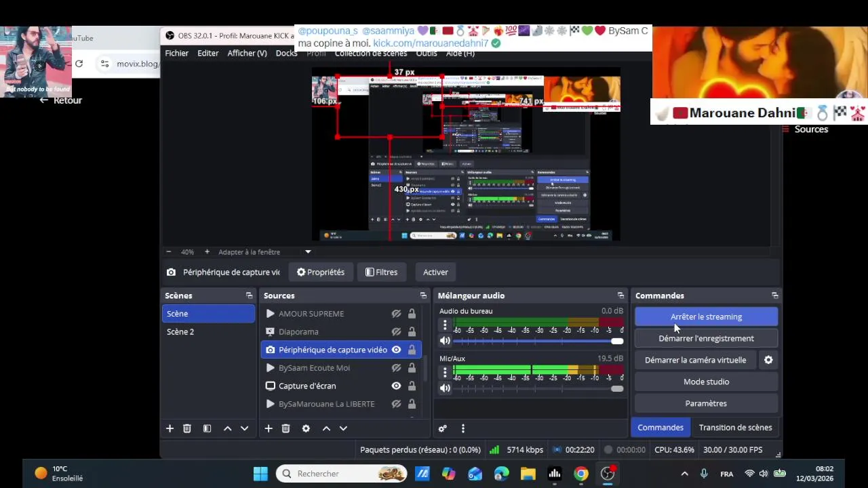Open File Explorer from the taskbar
The width and height of the screenshot is (868, 488).
click(x=528, y=474)
